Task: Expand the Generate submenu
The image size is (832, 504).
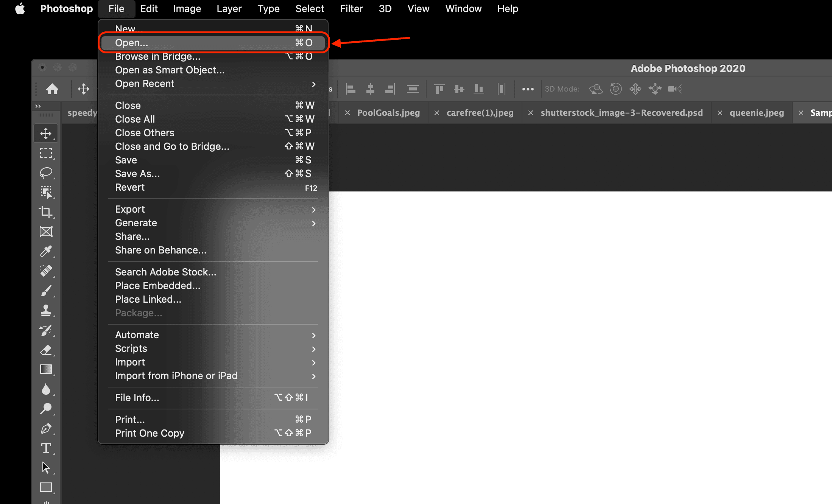Action: pyautogui.click(x=213, y=223)
